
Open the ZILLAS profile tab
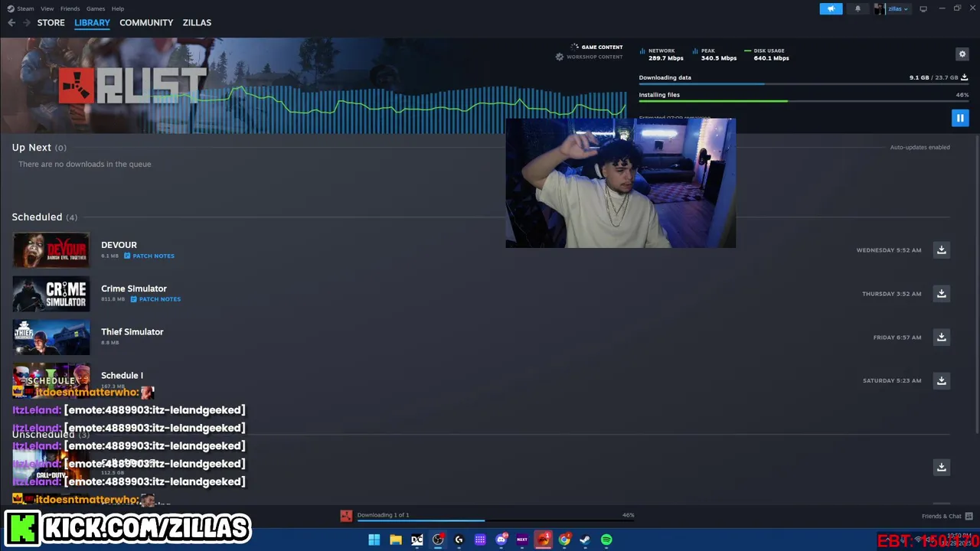pos(197,23)
